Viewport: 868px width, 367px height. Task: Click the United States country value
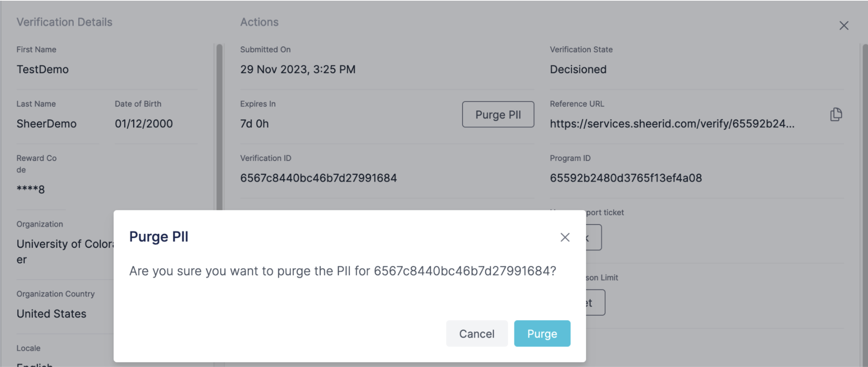click(51, 314)
